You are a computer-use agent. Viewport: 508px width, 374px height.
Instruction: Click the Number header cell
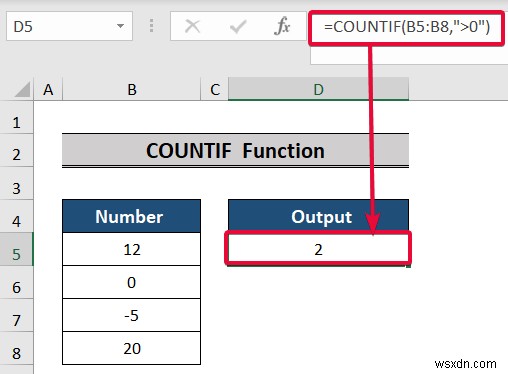pos(131,216)
